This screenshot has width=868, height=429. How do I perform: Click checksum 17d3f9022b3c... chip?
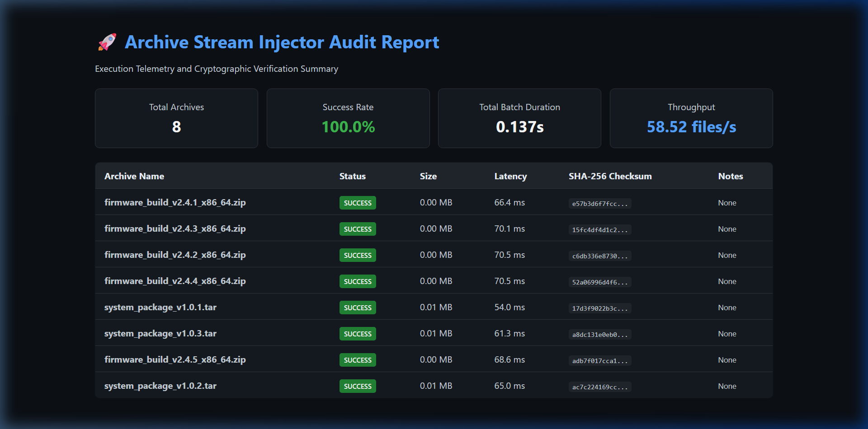(x=600, y=308)
